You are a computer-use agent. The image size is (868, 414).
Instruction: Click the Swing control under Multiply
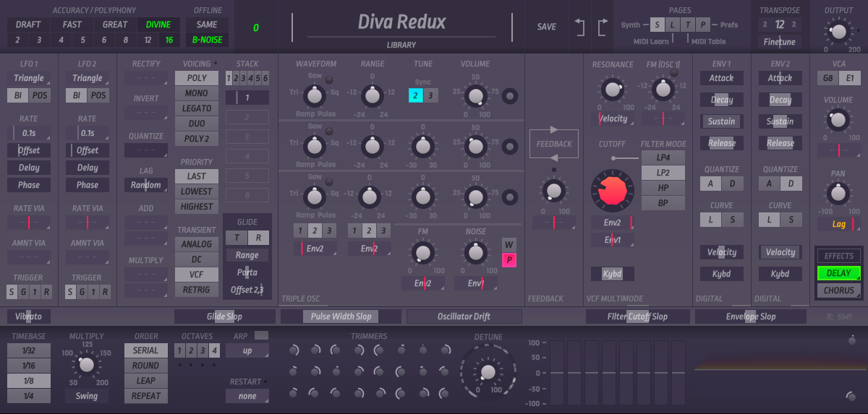[87, 396]
